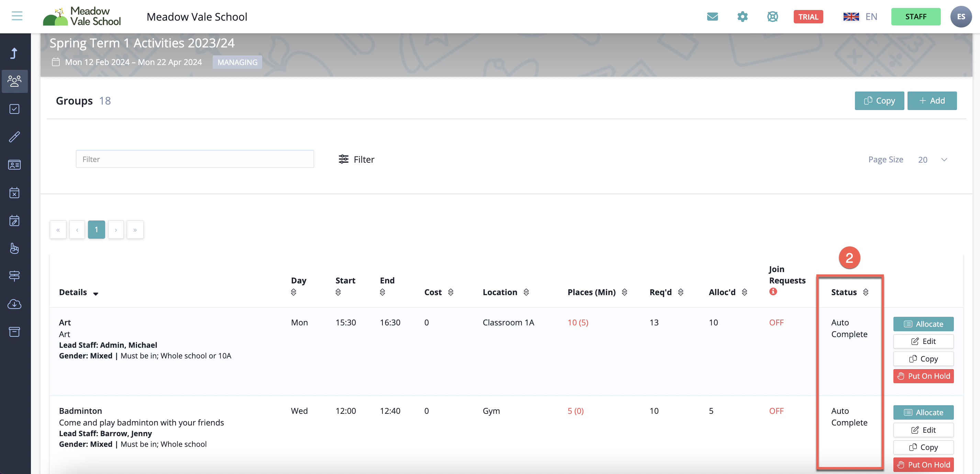
Task: Copy the Badminton group
Action: tap(923, 448)
